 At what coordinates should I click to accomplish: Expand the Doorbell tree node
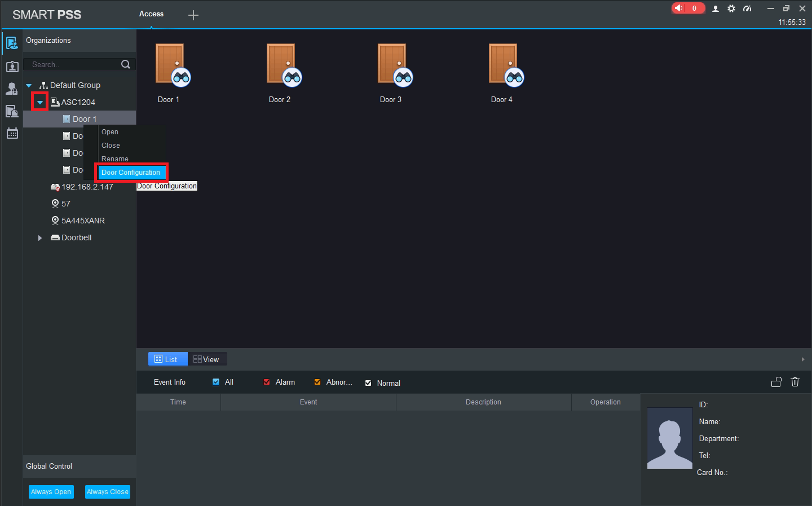point(40,238)
